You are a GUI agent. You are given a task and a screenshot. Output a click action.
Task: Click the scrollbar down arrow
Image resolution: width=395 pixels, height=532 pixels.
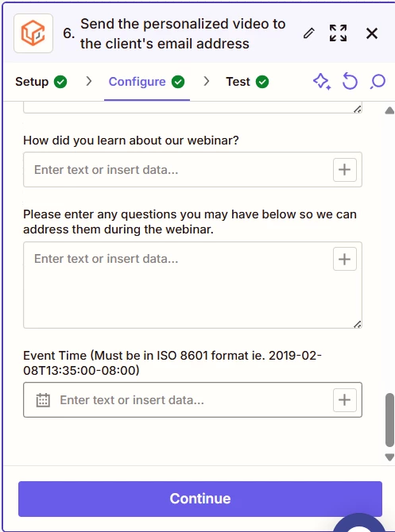pyautogui.click(x=389, y=457)
